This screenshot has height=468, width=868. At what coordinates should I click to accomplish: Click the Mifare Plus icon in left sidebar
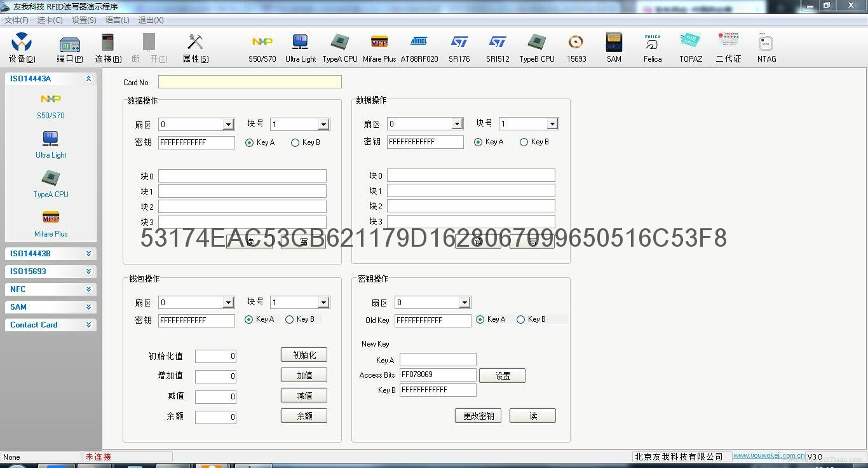click(x=51, y=223)
